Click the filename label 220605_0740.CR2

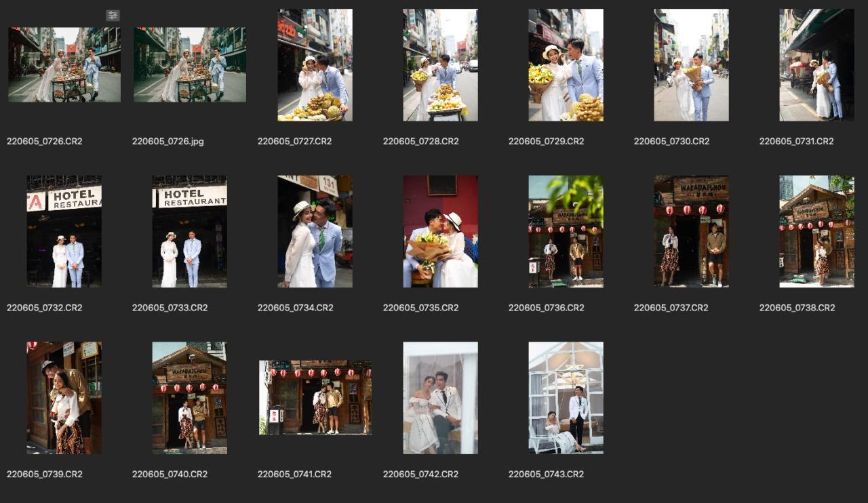tap(170, 475)
